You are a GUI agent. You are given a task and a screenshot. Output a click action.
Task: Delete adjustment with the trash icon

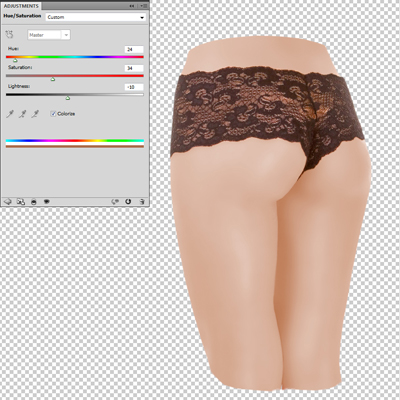coord(142,202)
